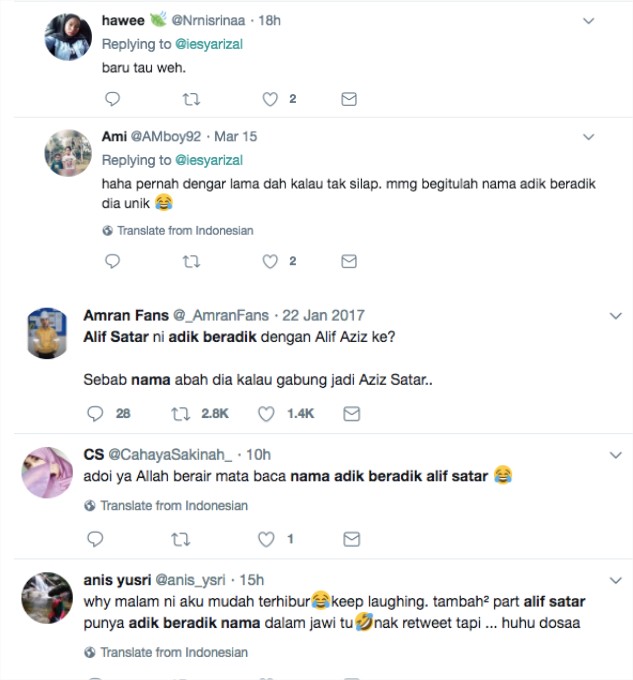Like hawee's tweet
Image resolution: width=633 pixels, height=680 pixels.
point(269,99)
